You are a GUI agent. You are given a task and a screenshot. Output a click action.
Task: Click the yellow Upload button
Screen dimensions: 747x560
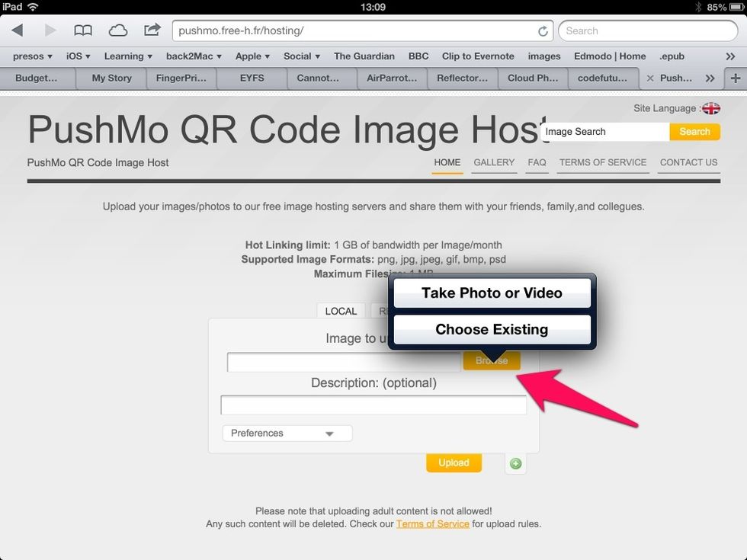pos(454,463)
